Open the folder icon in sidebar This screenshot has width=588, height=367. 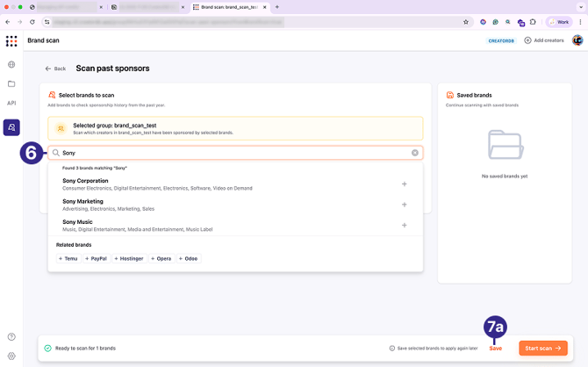pos(11,84)
